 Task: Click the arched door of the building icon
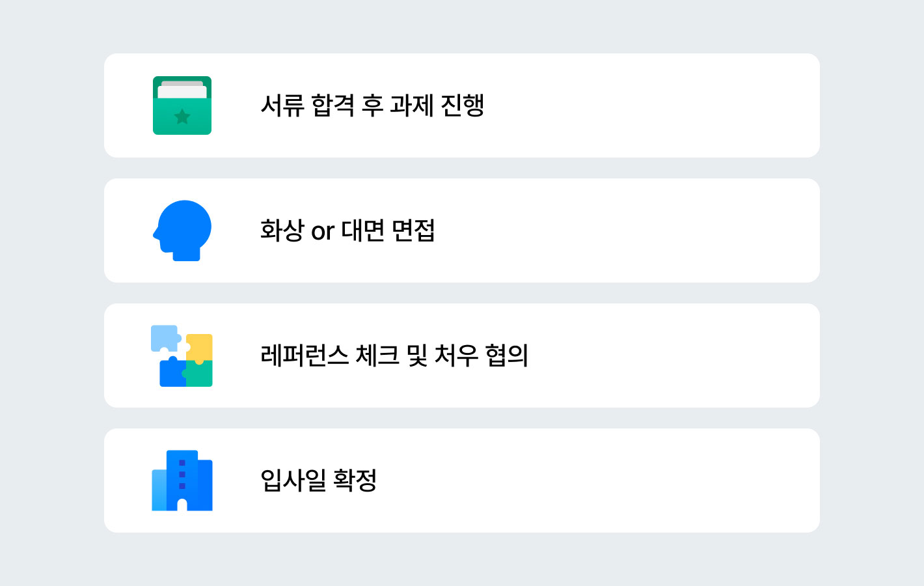tap(182, 505)
